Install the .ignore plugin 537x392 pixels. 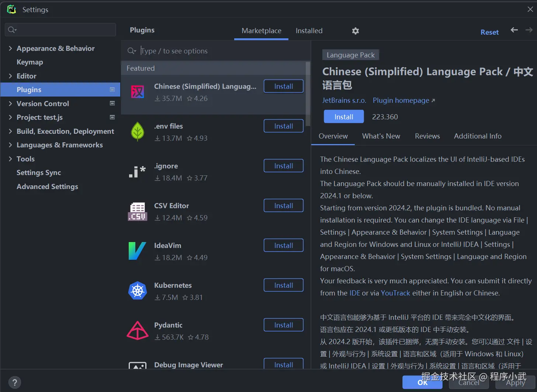pos(284,166)
